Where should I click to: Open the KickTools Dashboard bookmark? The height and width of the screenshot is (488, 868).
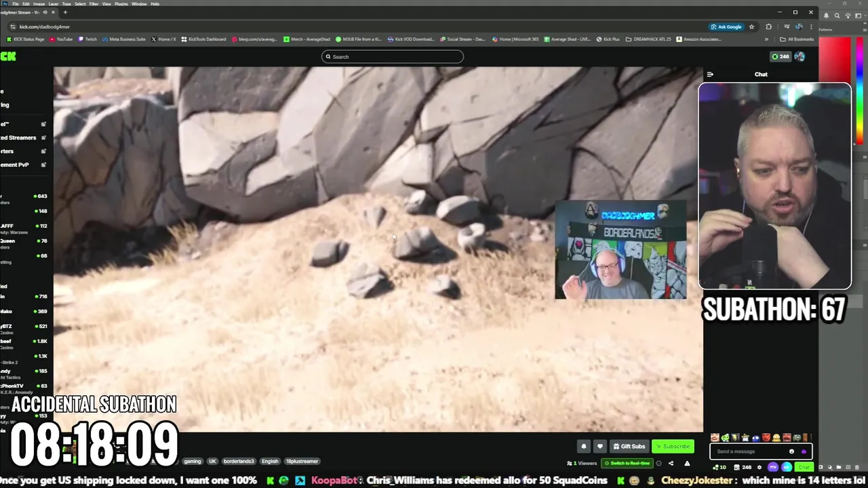tap(204, 39)
